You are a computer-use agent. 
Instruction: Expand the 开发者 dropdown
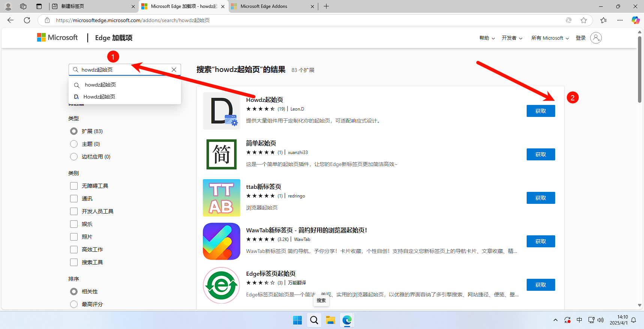(512, 38)
